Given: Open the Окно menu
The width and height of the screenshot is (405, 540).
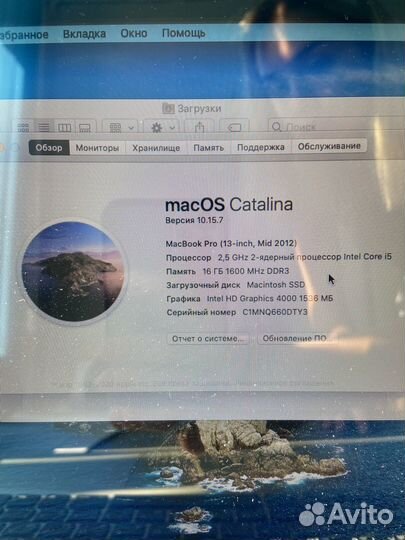Looking at the screenshot, I should tap(134, 33).
